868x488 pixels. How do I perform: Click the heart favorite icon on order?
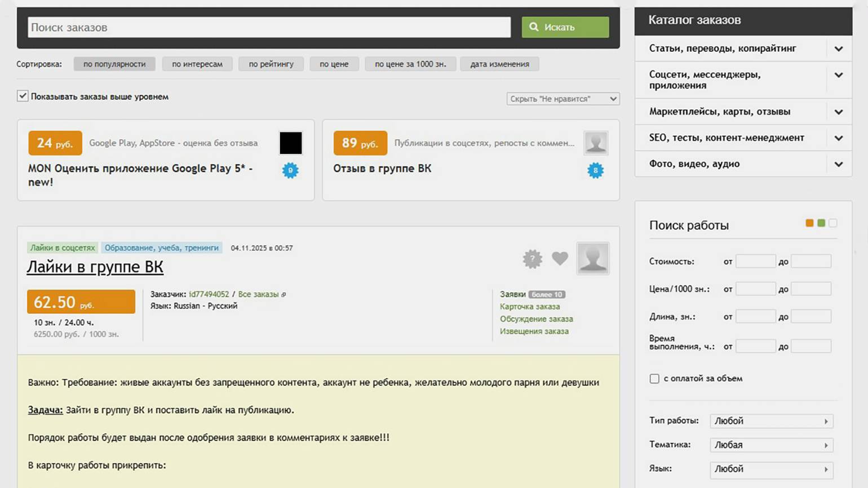pyautogui.click(x=560, y=259)
